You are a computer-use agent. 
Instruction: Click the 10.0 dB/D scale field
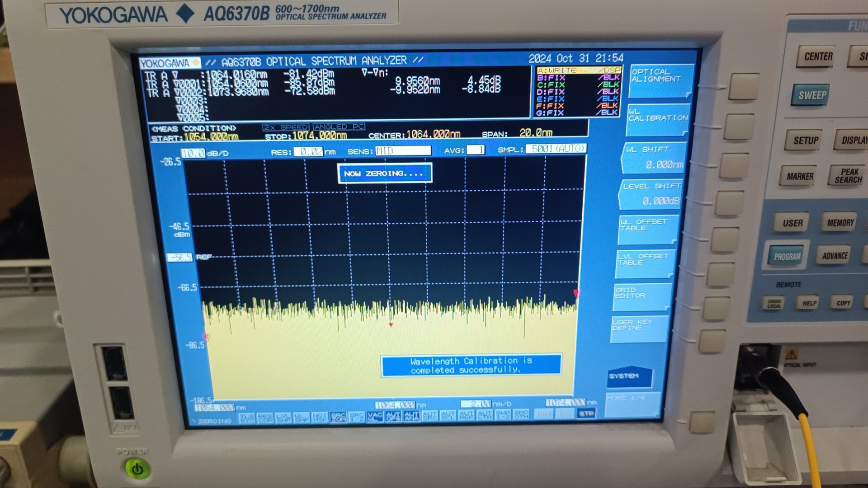pos(193,154)
